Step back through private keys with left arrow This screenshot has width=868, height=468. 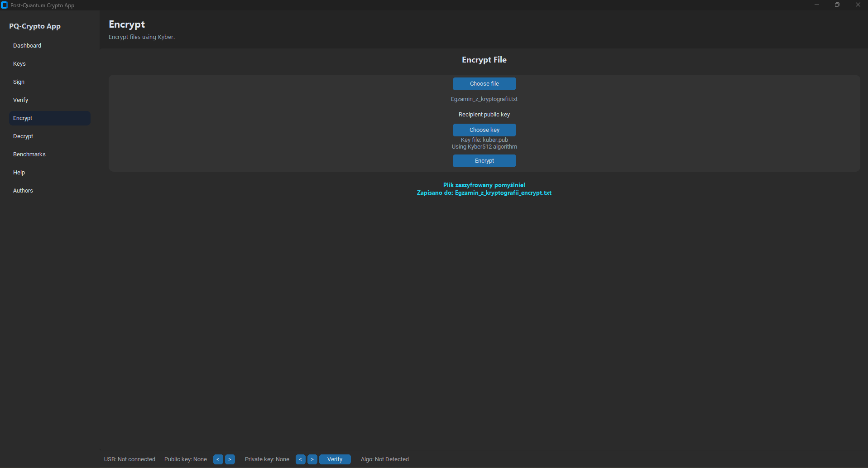[x=300, y=459]
